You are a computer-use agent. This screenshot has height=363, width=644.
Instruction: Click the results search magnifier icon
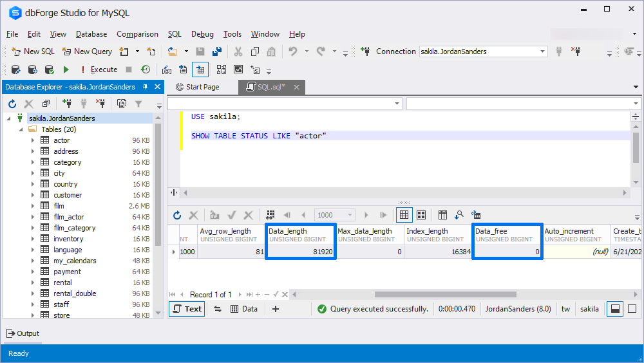[459, 215]
